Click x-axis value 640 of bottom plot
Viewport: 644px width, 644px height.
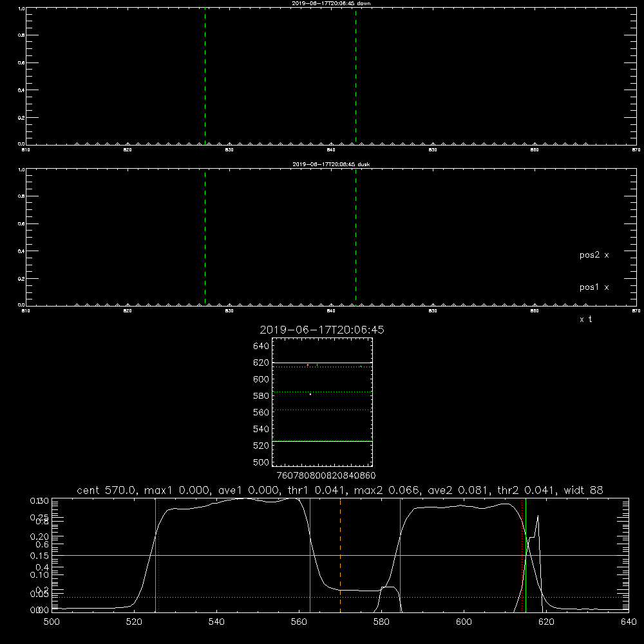[x=629, y=622]
